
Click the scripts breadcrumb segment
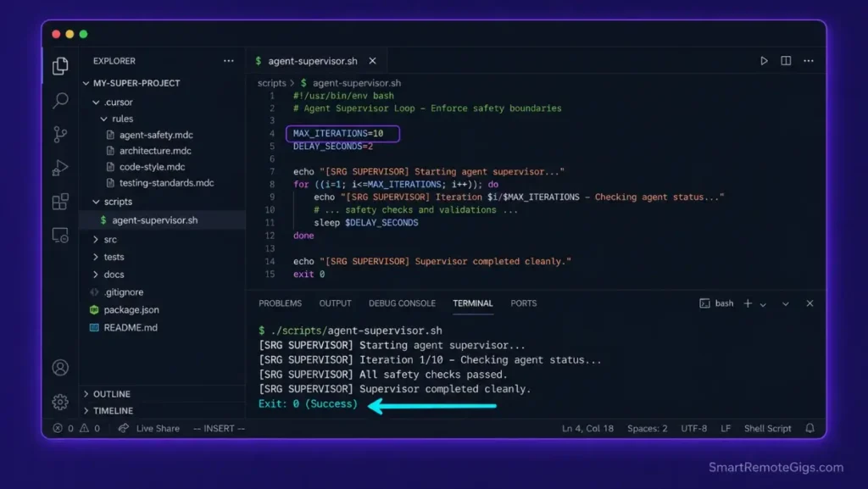272,83
